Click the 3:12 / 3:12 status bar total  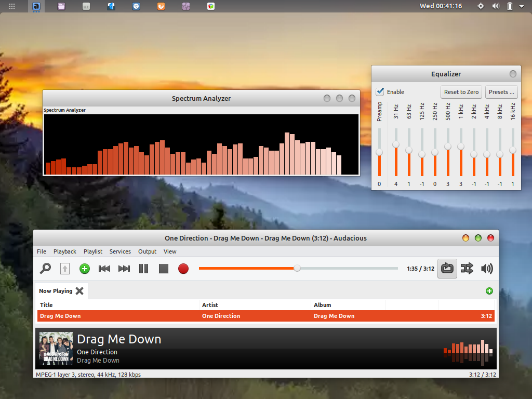483,375
